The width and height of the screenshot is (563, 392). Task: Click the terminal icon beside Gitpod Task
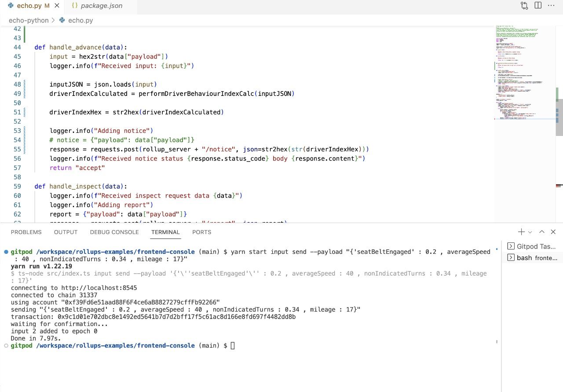coord(511,246)
